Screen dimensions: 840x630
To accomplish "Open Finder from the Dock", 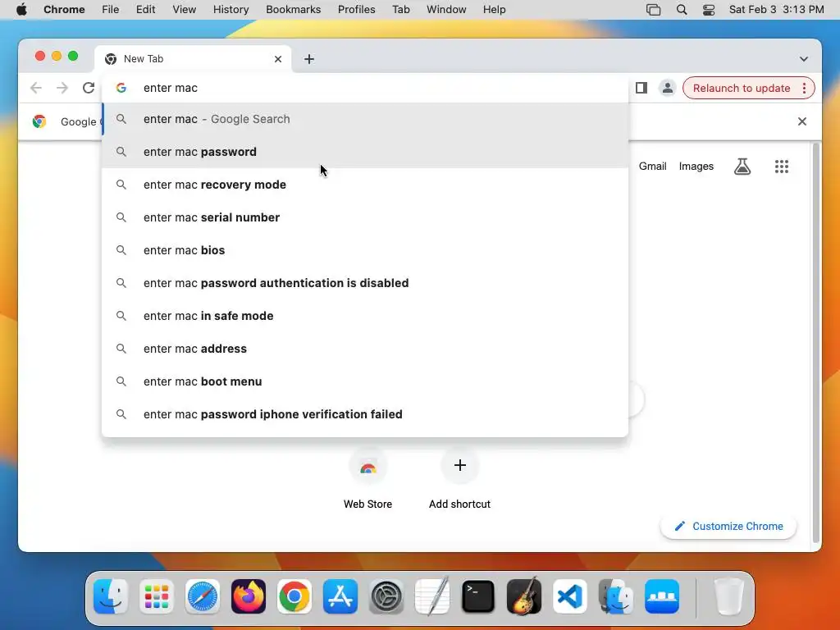I will [x=111, y=596].
